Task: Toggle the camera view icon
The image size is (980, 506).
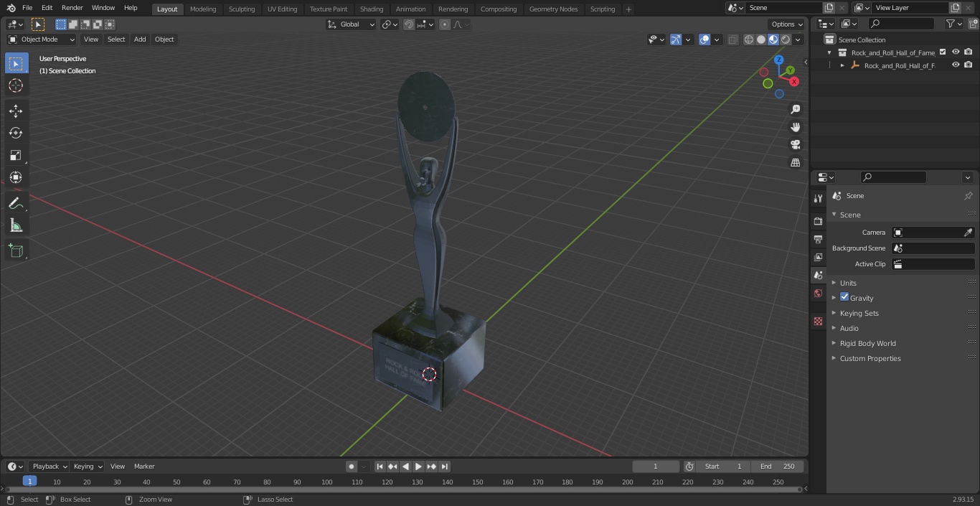Action: click(796, 144)
